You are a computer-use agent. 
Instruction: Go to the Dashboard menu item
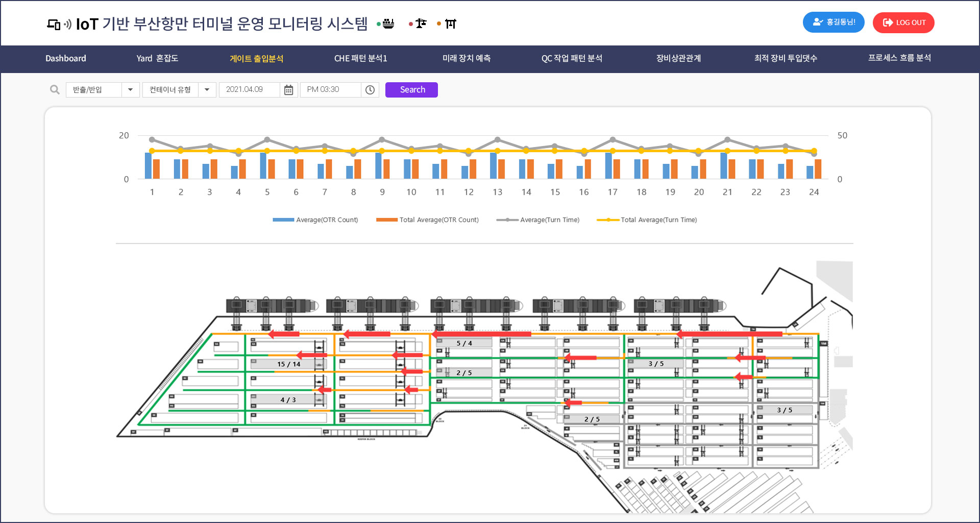[66, 59]
